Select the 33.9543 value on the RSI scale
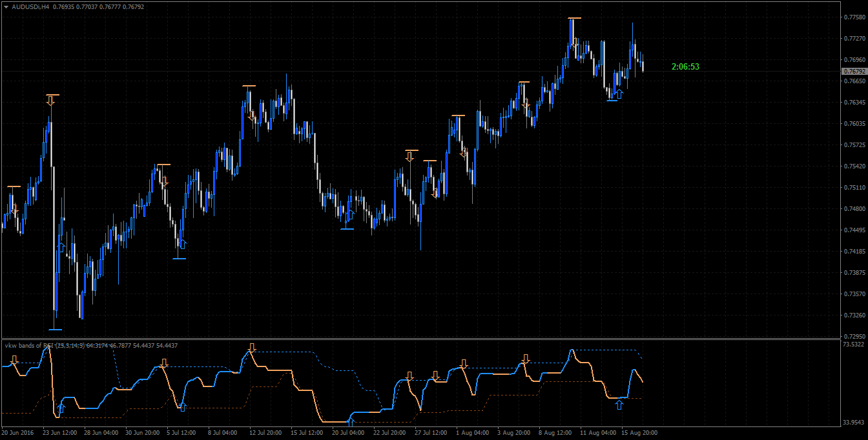868x440 pixels. 854,423
